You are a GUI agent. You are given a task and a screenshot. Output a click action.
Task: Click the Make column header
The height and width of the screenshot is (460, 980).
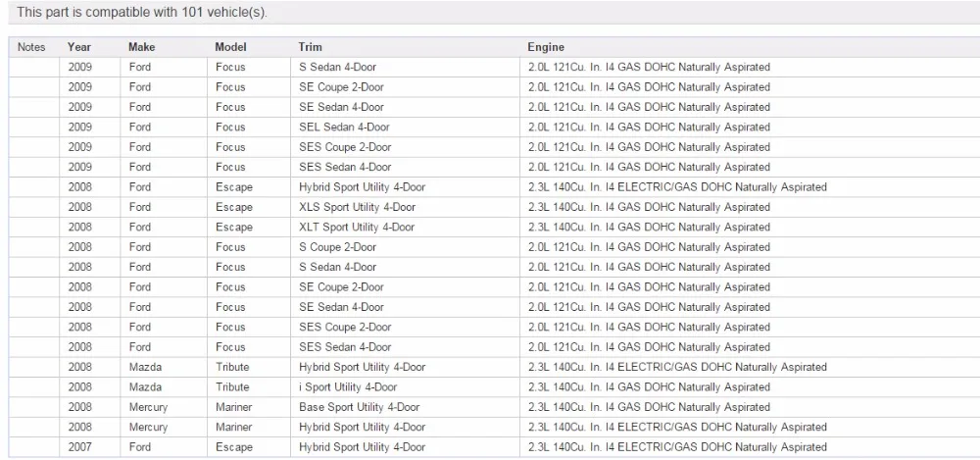pos(141,47)
